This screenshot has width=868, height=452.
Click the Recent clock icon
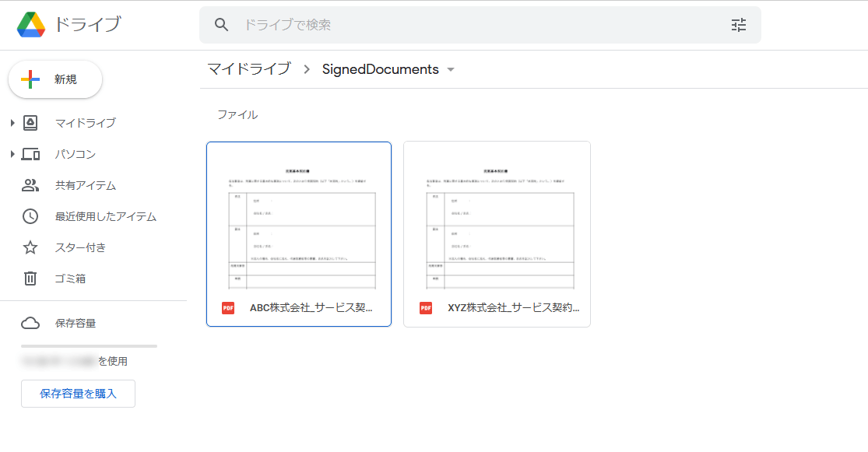[x=30, y=216]
